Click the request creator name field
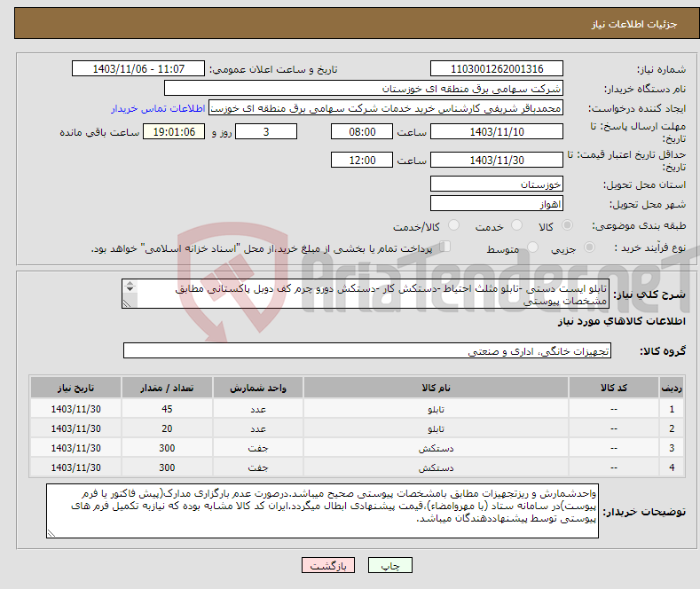The height and width of the screenshot is (589, 700). (x=386, y=108)
